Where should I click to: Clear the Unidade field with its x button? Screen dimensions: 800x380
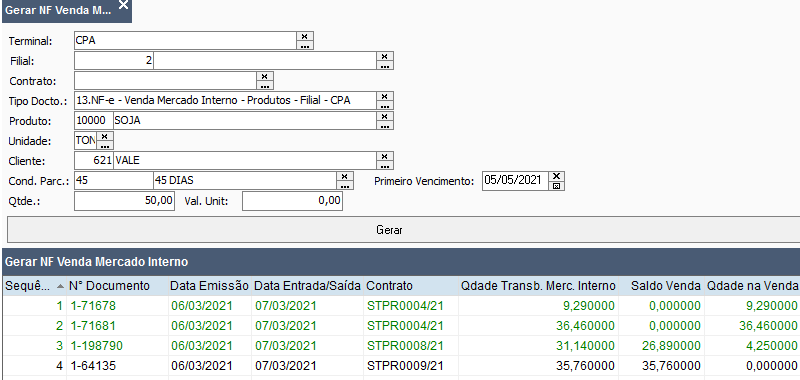coord(105,136)
